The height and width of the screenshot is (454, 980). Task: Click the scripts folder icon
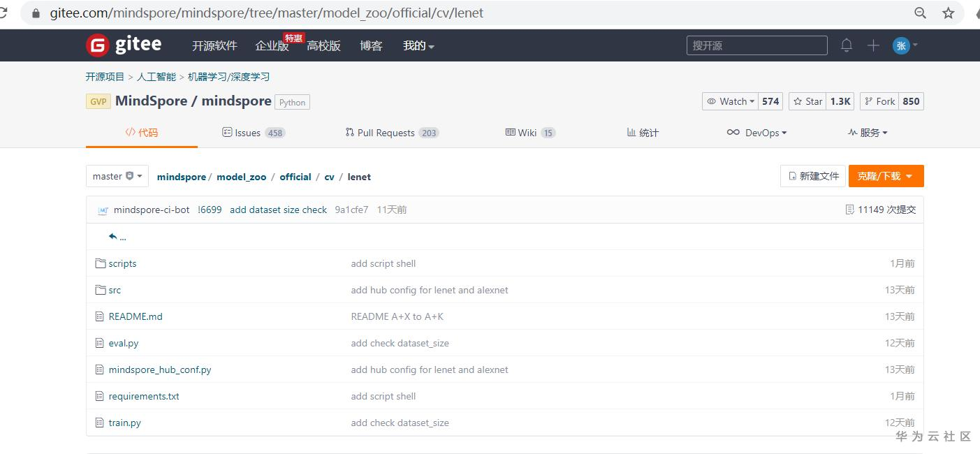click(x=100, y=263)
